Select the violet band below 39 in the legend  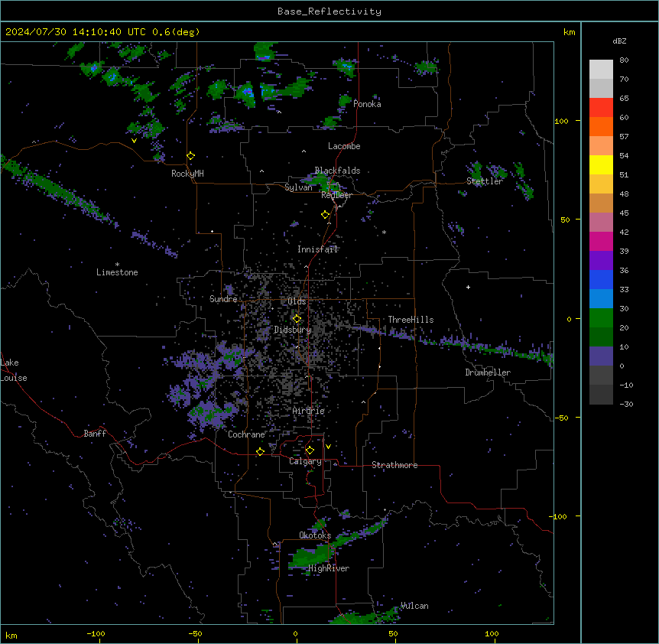click(x=601, y=260)
